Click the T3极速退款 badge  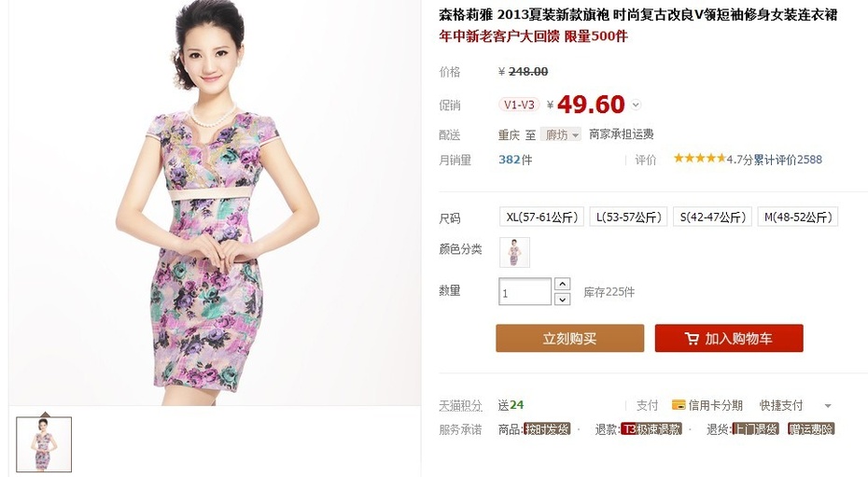tap(651, 428)
